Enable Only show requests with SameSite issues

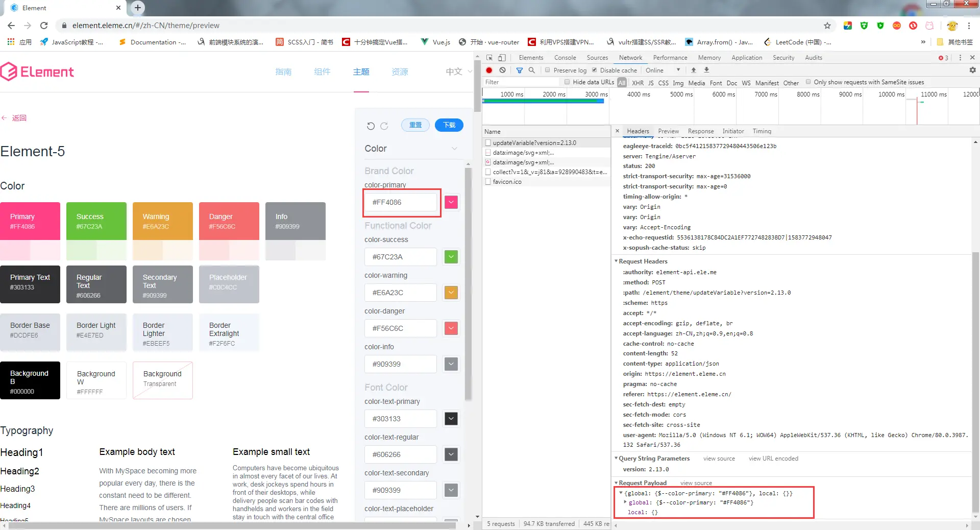pyautogui.click(x=808, y=82)
